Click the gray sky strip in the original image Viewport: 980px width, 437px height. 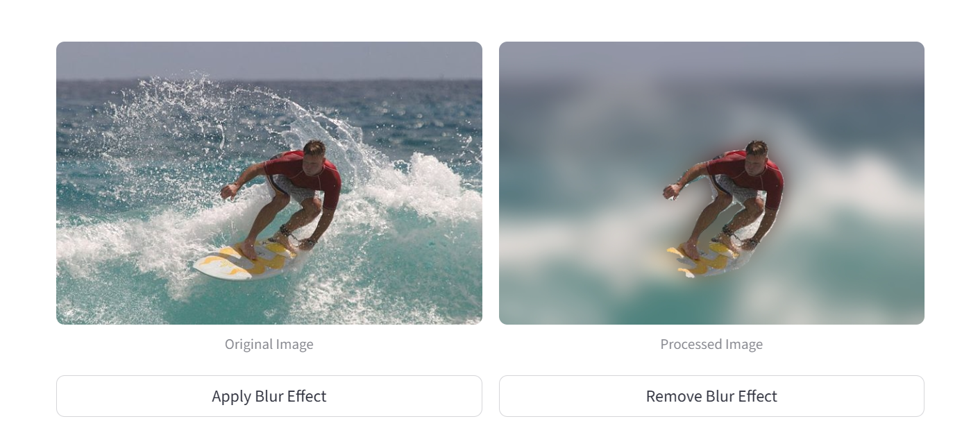[269, 60]
